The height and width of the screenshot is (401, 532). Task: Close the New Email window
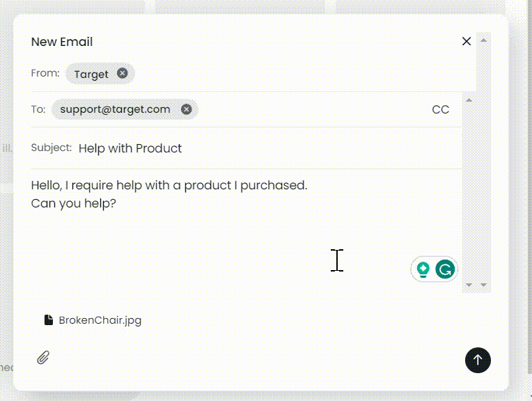point(467,42)
